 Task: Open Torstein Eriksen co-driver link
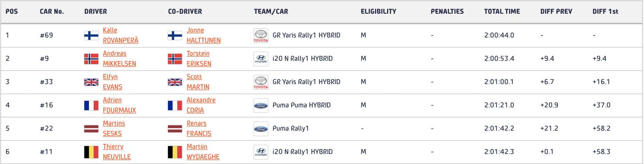click(199, 59)
